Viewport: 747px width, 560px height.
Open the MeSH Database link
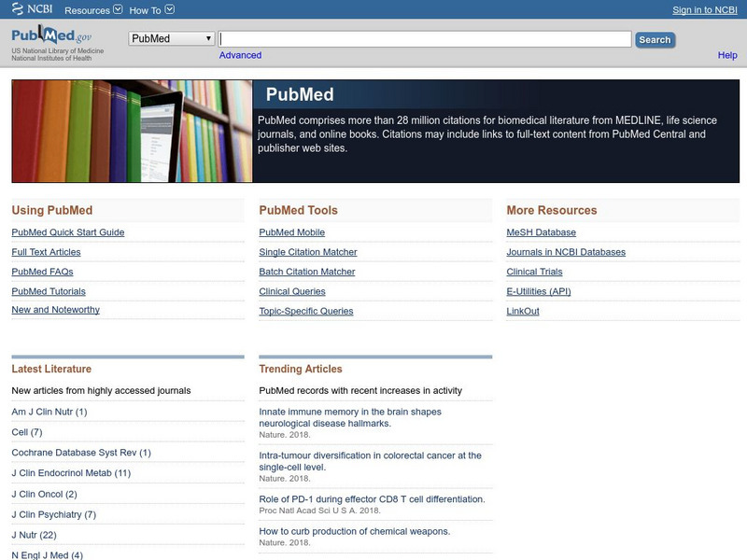pos(541,232)
